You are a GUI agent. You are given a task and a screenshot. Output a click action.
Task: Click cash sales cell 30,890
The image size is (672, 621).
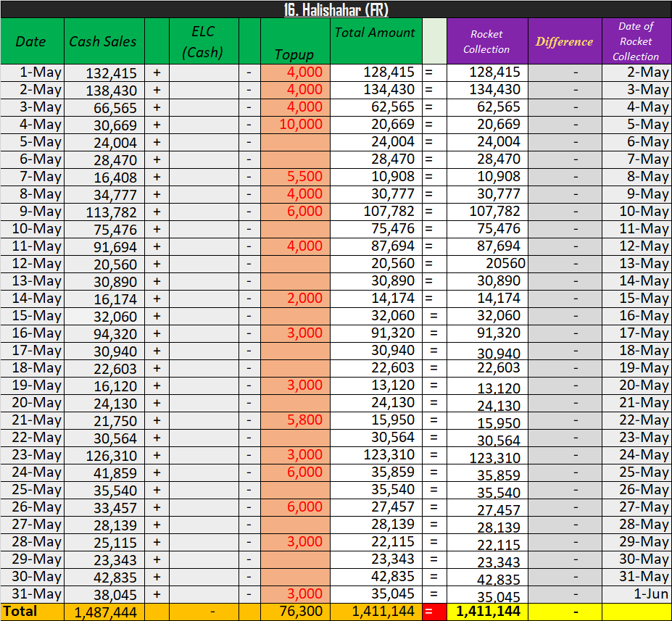(x=104, y=281)
